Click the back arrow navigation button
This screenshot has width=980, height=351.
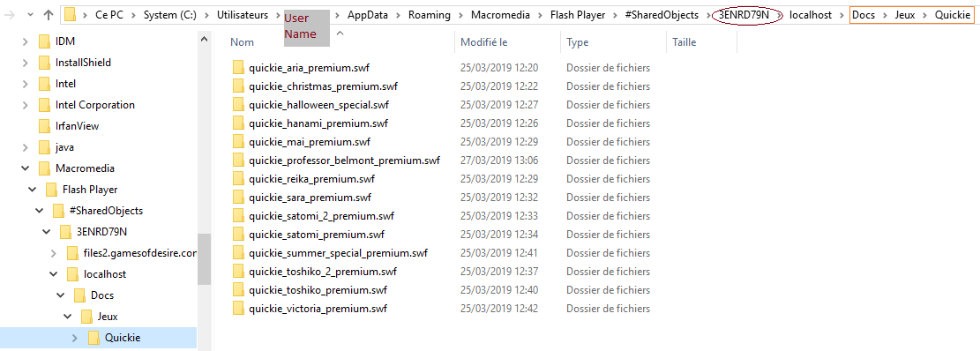[9, 15]
